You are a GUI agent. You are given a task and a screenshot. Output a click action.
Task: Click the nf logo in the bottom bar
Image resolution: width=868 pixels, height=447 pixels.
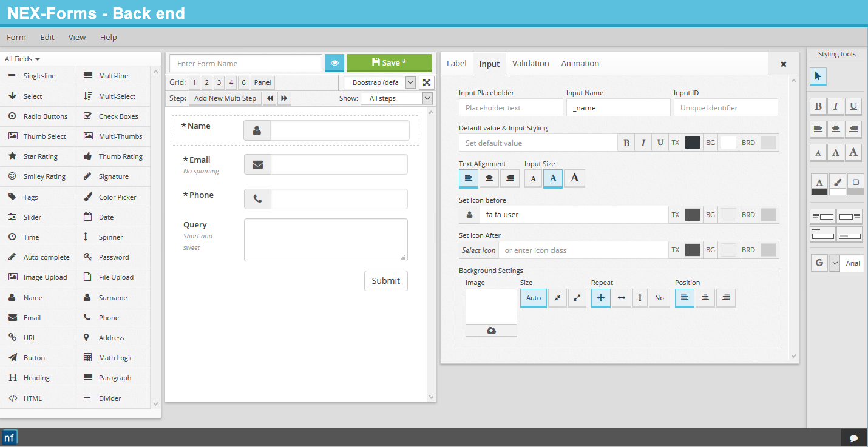pos(10,437)
